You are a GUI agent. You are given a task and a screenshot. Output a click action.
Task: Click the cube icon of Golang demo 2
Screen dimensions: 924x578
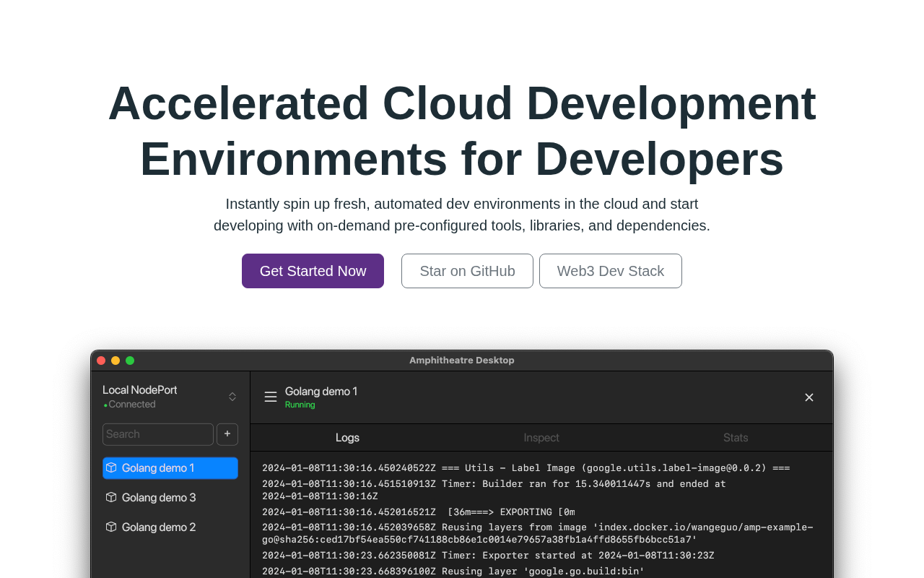[111, 527]
